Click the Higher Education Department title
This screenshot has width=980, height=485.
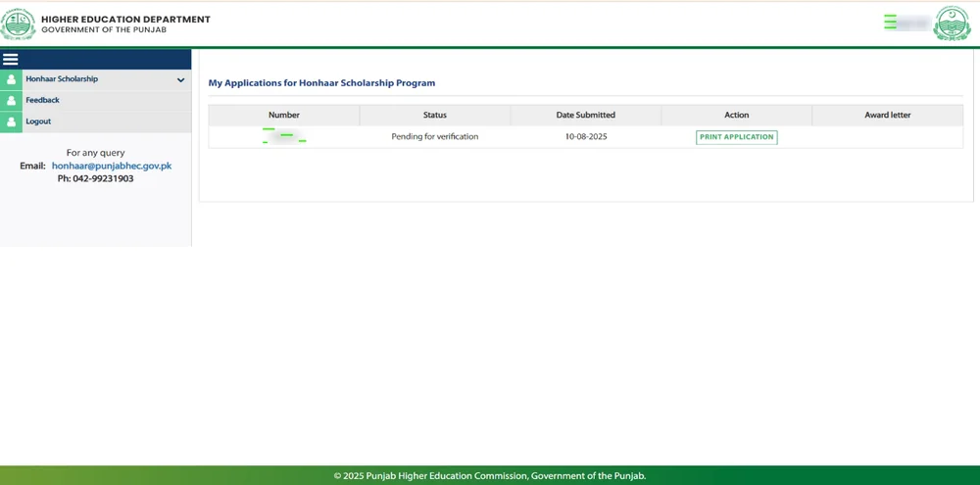click(125, 20)
